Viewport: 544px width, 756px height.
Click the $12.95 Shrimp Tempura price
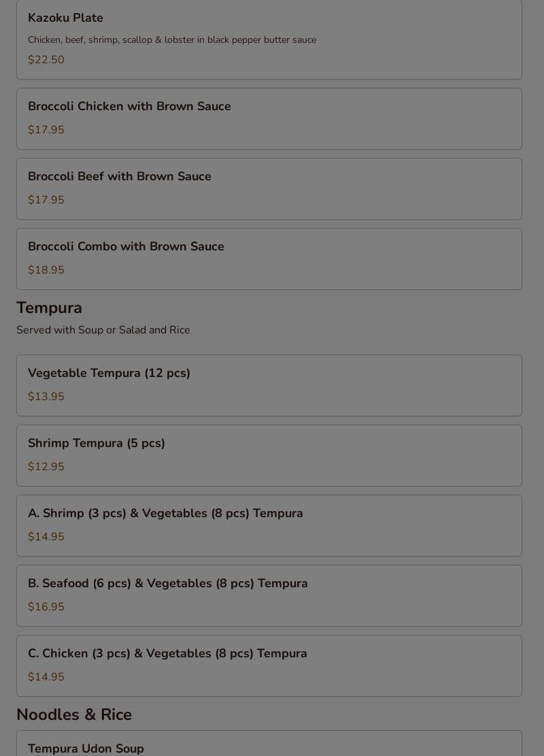pos(46,467)
